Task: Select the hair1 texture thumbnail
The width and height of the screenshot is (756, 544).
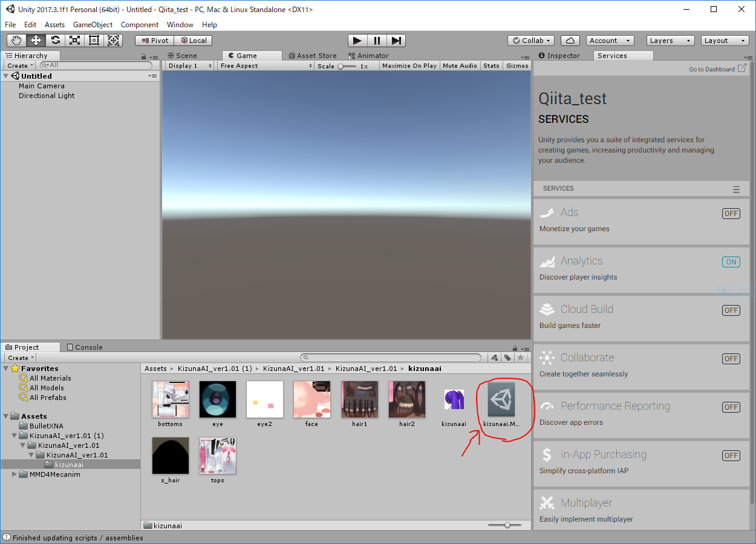Action: (360, 399)
